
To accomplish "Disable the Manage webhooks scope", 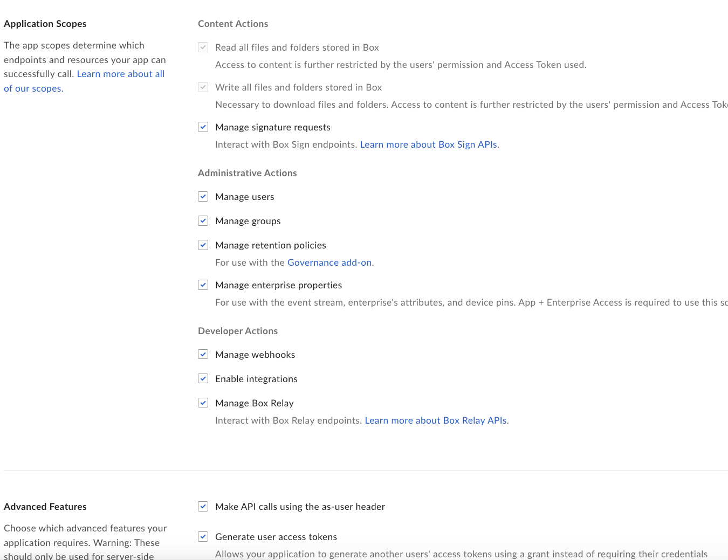I will 203,355.
